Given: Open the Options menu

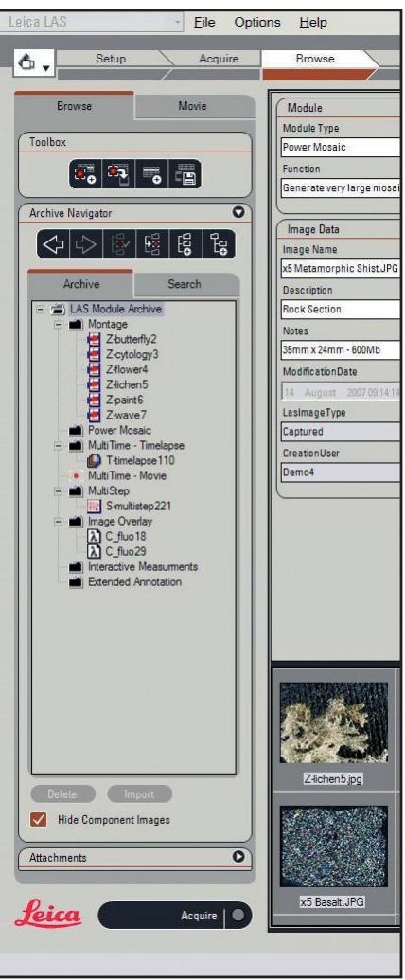Looking at the screenshot, I should [x=257, y=23].
